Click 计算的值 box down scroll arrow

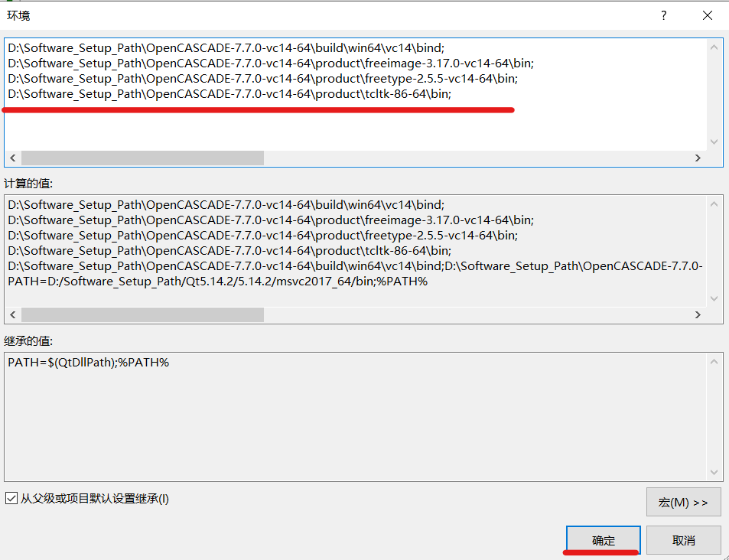tap(714, 298)
